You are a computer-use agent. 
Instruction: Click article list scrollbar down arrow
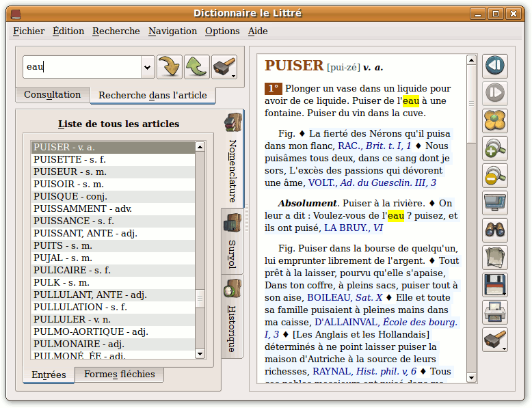click(200, 354)
